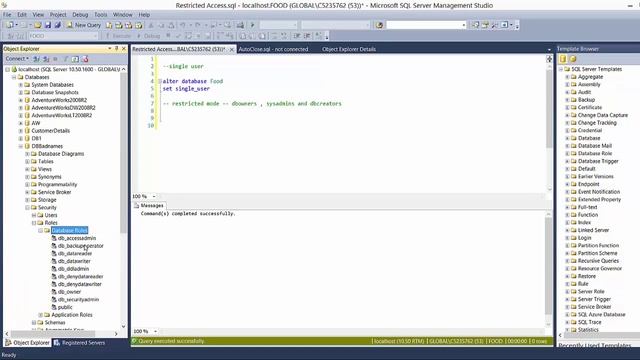
Task: Expand the Backup templates folder
Action: 567,100
